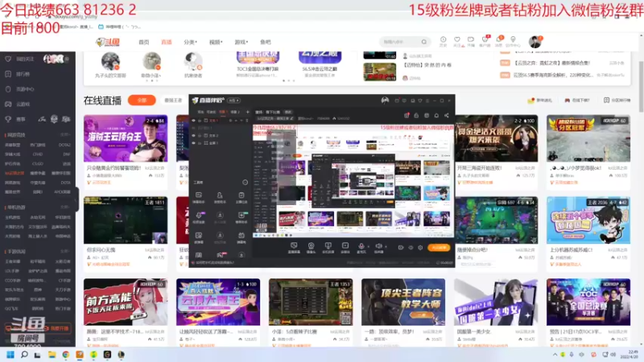Open the share icon in broadcast tool

coord(447,115)
